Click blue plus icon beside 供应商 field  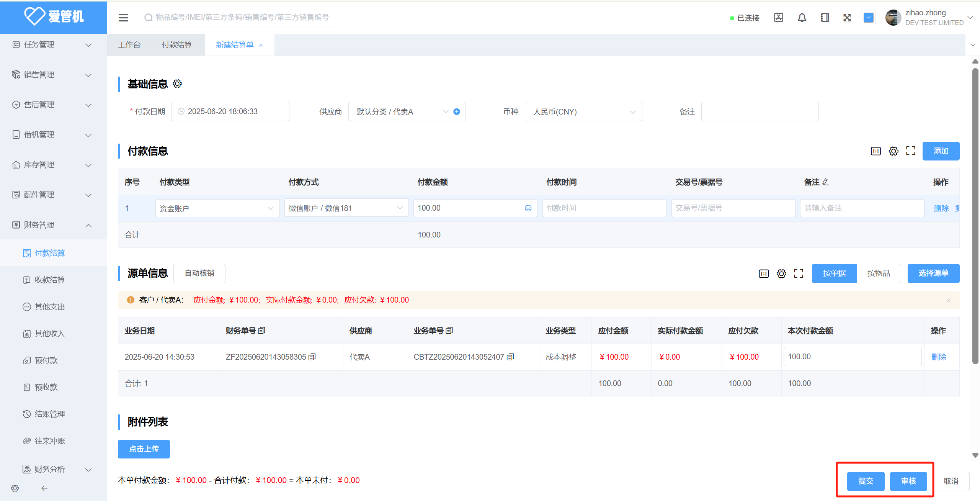point(457,111)
